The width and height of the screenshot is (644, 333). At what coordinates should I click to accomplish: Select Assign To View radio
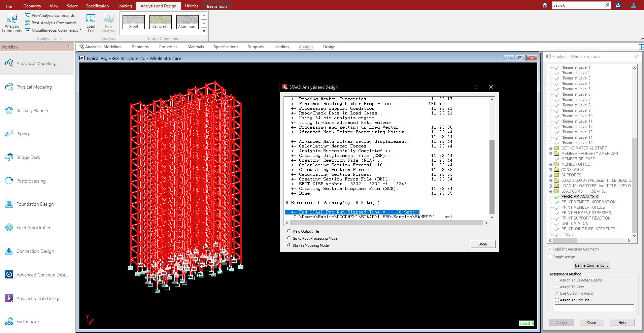click(x=557, y=287)
